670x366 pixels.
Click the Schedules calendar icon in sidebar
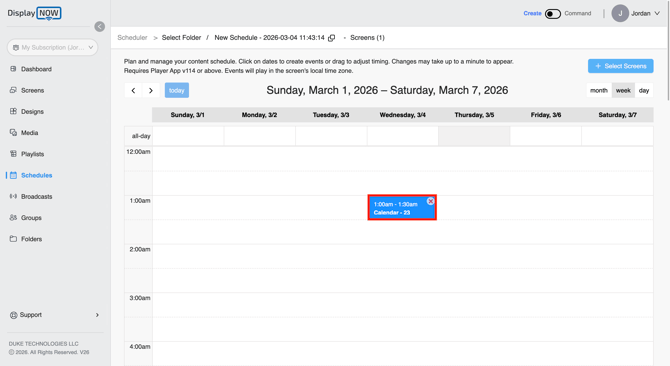point(13,175)
